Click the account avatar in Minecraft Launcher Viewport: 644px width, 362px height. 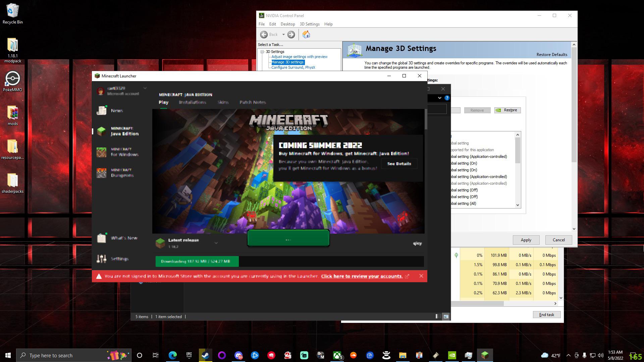click(x=101, y=91)
